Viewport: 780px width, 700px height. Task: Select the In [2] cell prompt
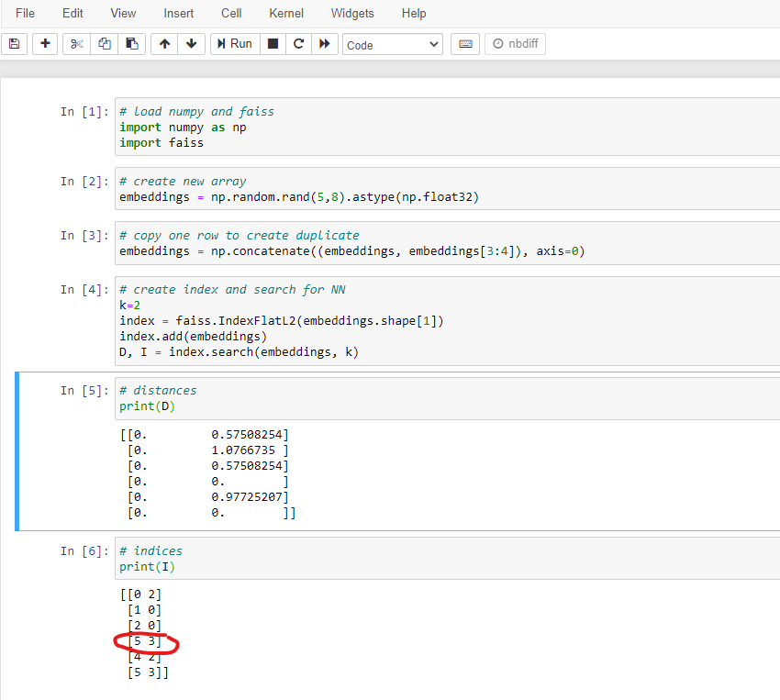84,182
